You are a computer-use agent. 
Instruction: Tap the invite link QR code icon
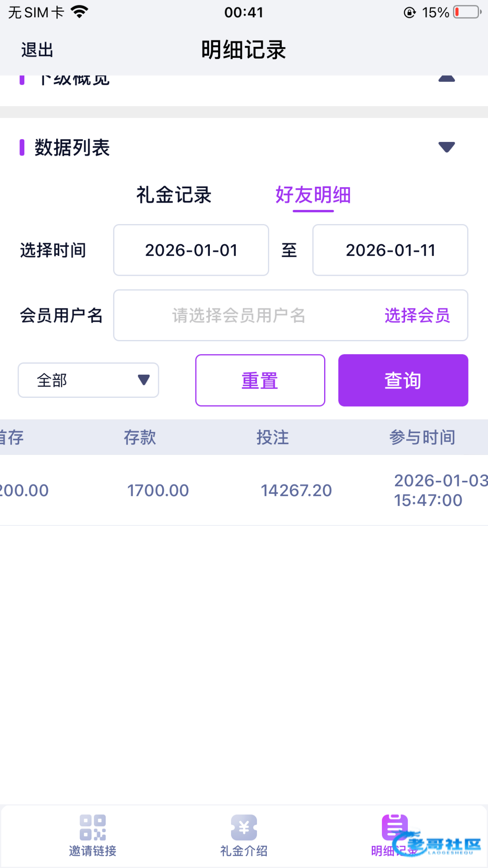coord(93,827)
